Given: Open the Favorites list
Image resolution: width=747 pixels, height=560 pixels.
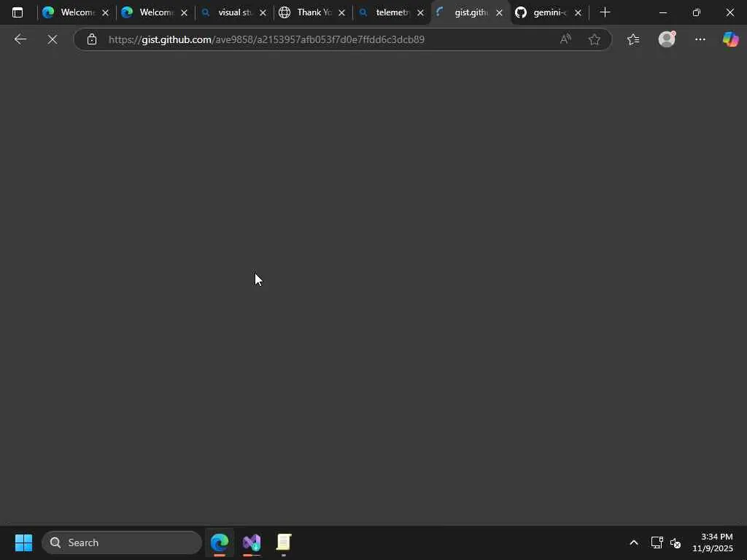Looking at the screenshot, I should click(633, 39).
